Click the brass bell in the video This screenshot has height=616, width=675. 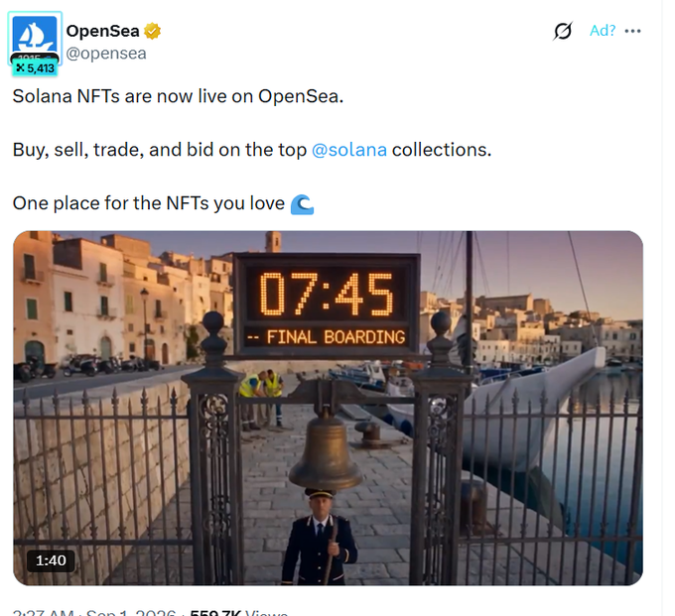(326, 451)
